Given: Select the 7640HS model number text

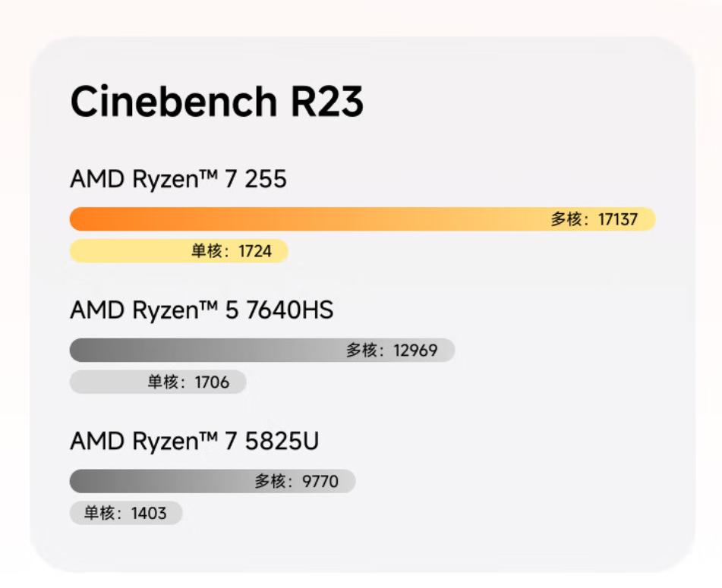Looking at the screenshot, I should [x=290, y=310].
